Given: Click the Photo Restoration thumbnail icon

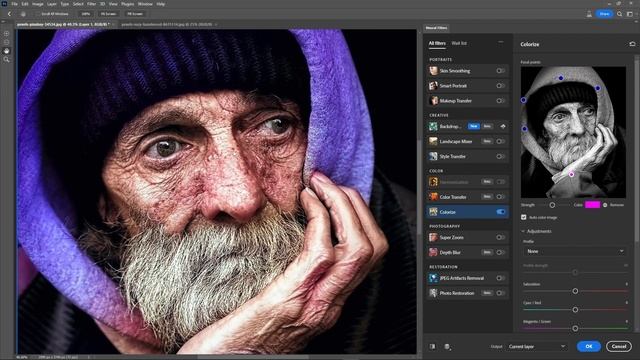Looking at the screenshot, I should pyautogui.click(x=433, y=293).
